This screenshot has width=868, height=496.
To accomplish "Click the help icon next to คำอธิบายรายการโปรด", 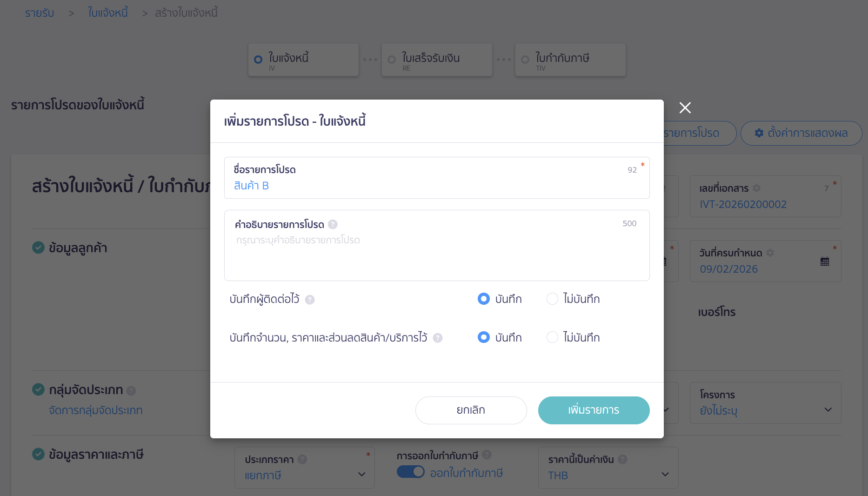I will 333,224.
